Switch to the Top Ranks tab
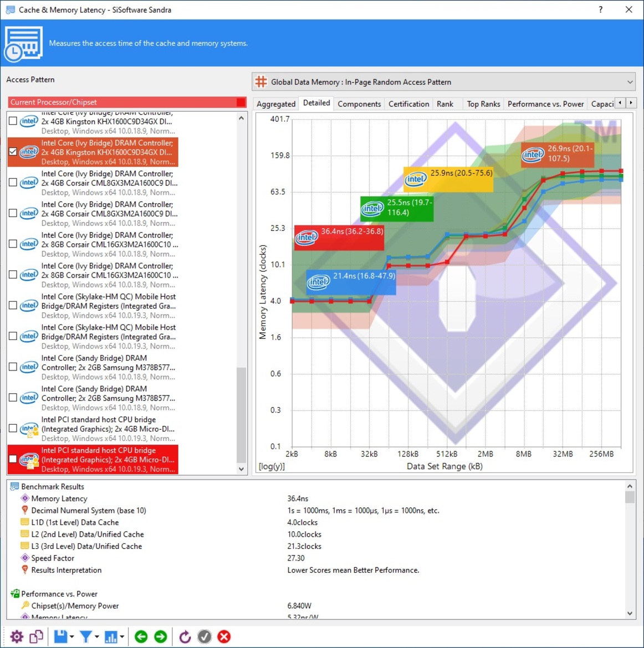Viewport: 644px width, 648px height. pos(483,104)
